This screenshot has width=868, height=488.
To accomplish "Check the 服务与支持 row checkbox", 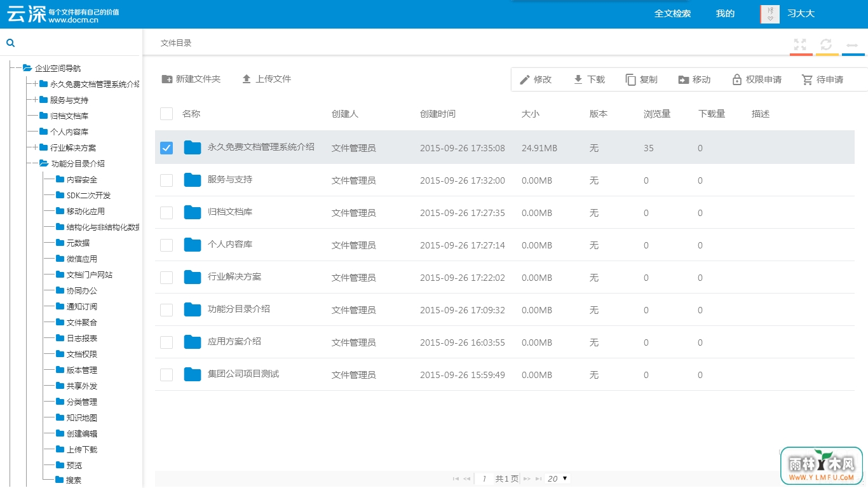I will [166, 180].
